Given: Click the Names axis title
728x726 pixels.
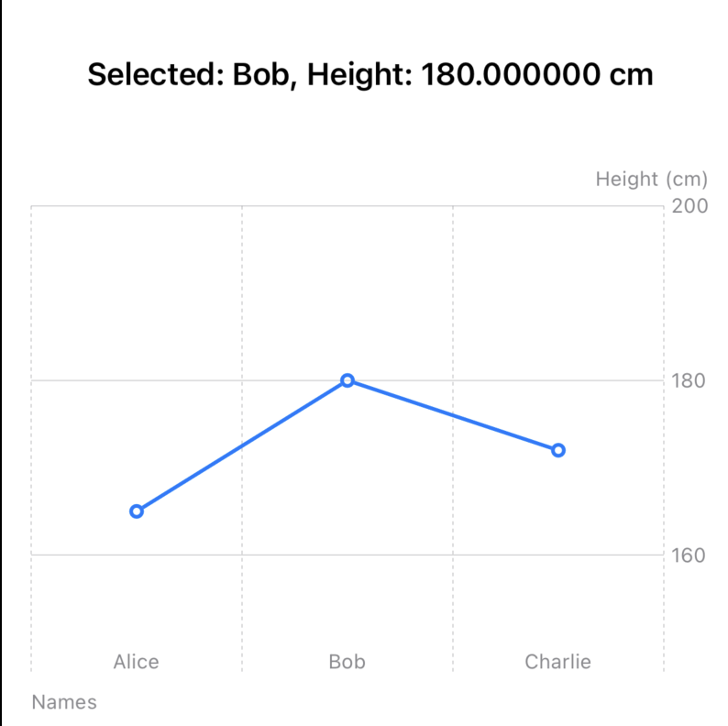Looking at the screenshot, I should click(64, 702).
